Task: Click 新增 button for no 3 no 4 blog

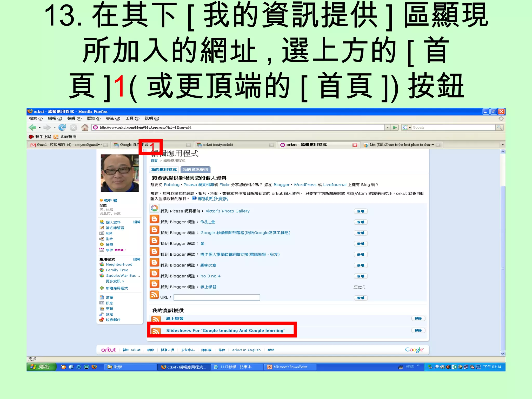Action: coord(361,276)
